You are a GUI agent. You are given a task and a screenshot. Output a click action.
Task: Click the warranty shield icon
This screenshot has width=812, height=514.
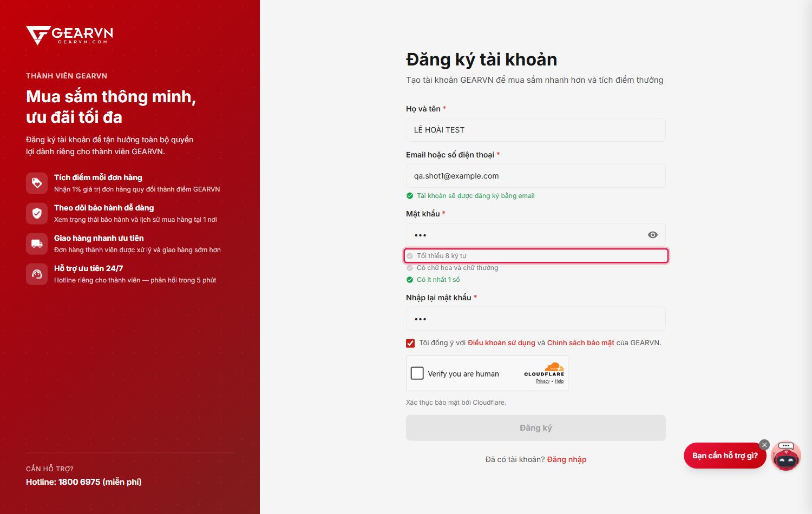pos(37,213)
